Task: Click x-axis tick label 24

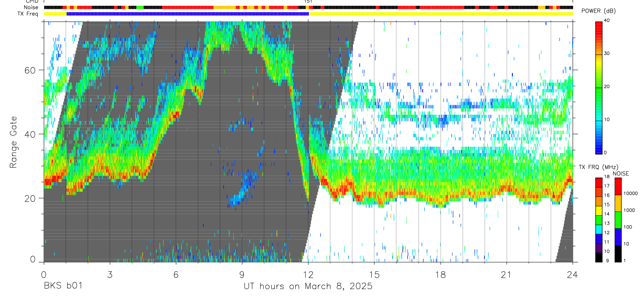Action: [x=573, y=274]
